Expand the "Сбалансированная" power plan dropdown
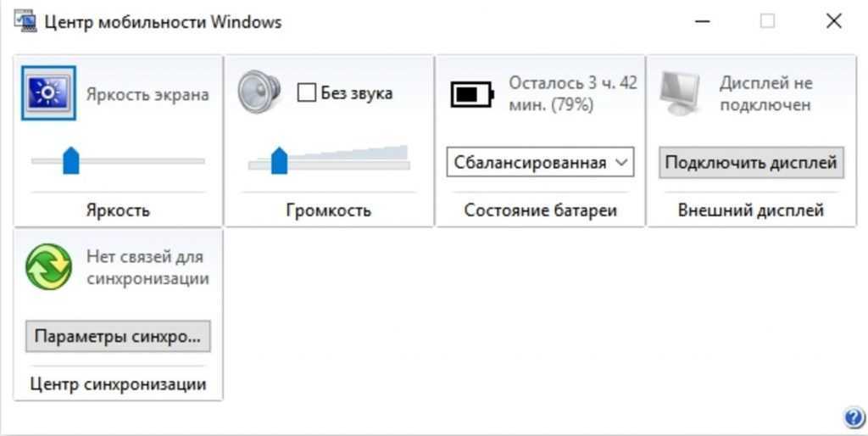This screenshot has width=868, height=436. [540, 163]
